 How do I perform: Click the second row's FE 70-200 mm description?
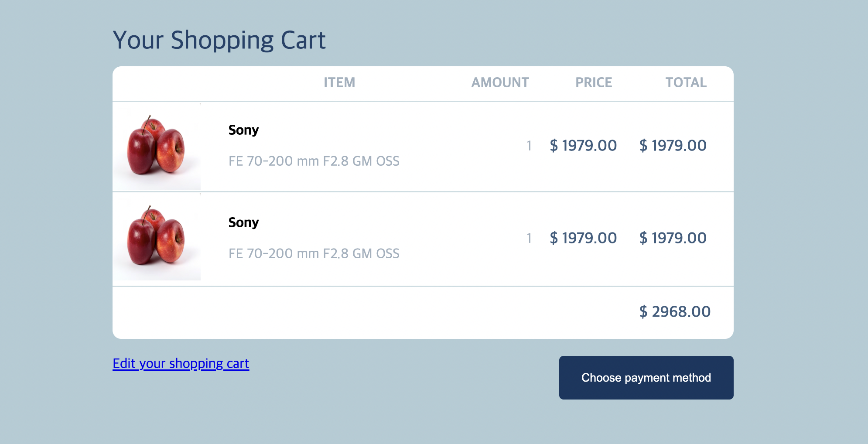click(314, 253)
